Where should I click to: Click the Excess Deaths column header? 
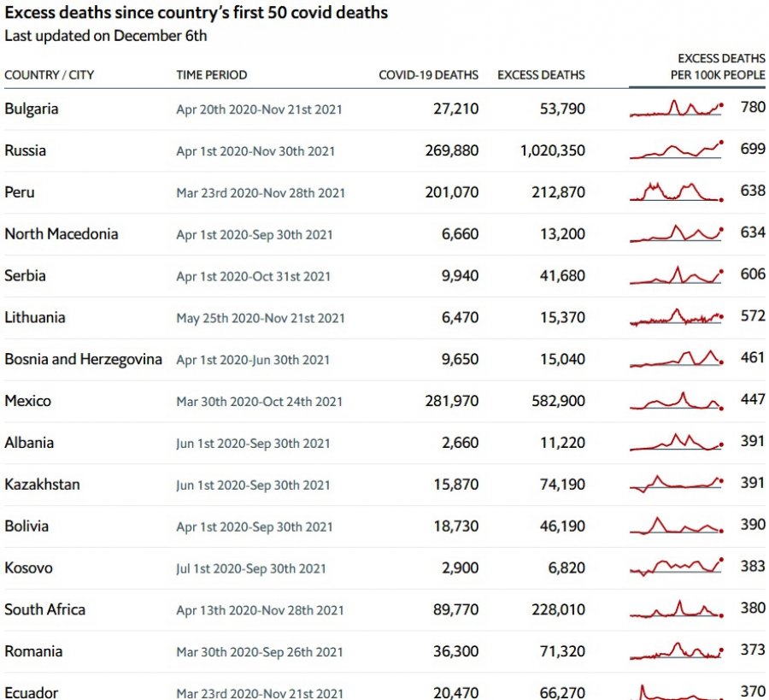(x=541, y=75)
